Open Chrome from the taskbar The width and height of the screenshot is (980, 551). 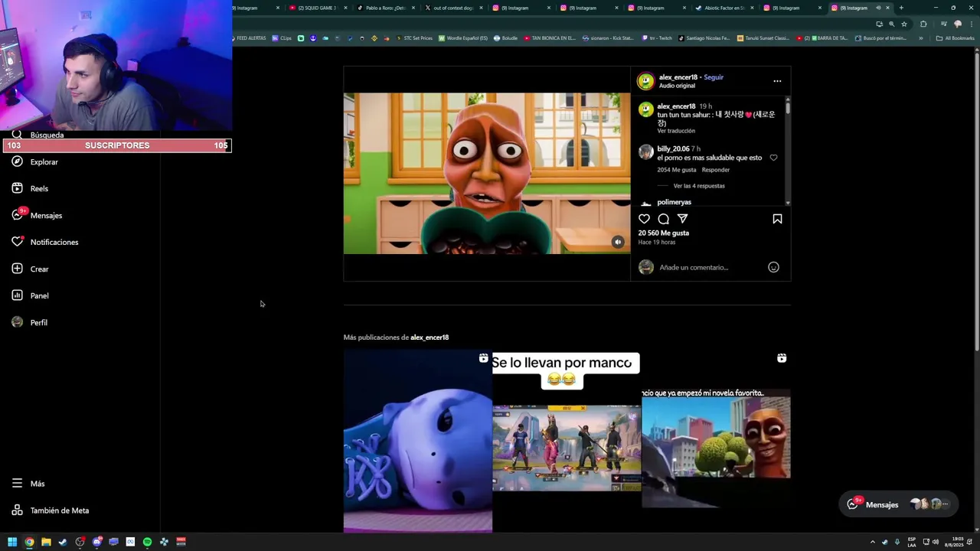[29, 542]
